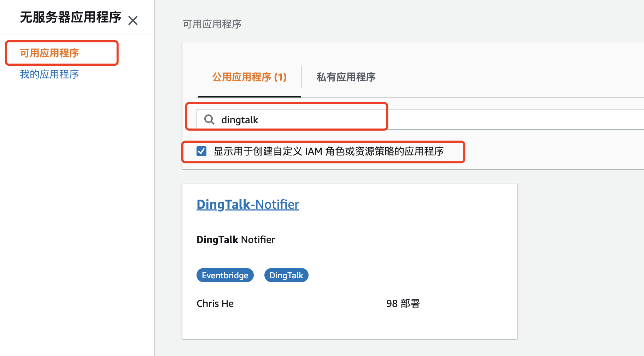Focus the search box containing dingtalk
Screen dimensions: 644x356
[x=300, y=120]
